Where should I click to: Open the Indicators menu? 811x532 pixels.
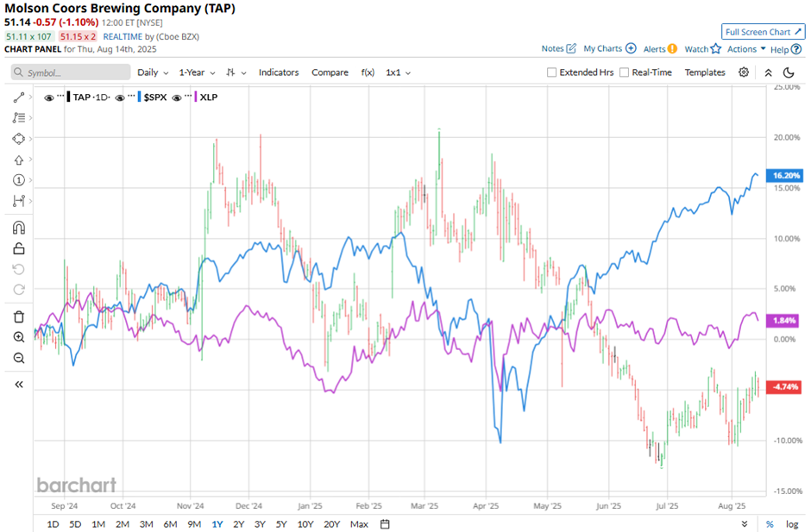point(279,72)
